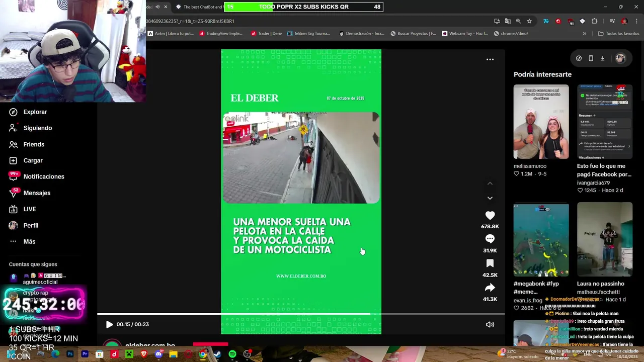Open the browser extensions puzzle icon
644x362 pixels.
(x=594, y=21)
